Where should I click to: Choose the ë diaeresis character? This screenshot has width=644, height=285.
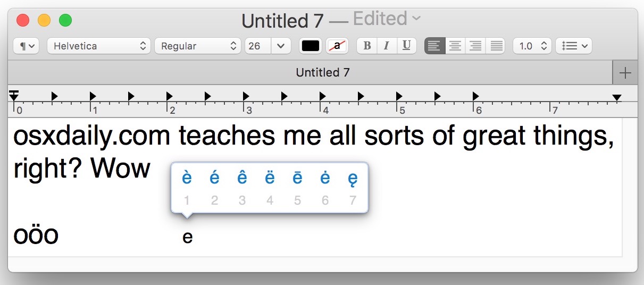(270, 179)
